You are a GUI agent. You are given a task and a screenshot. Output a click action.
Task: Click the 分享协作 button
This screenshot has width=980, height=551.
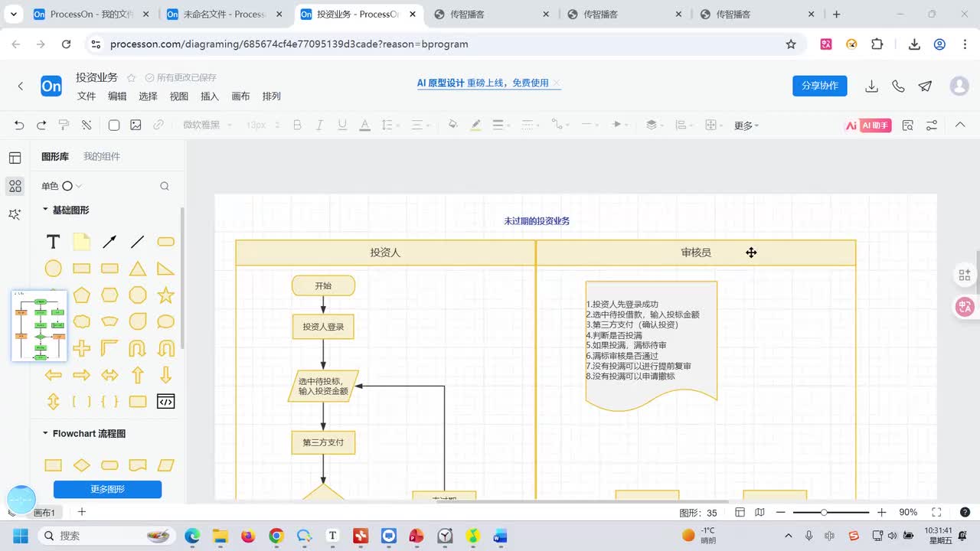(x=820, y=86)
